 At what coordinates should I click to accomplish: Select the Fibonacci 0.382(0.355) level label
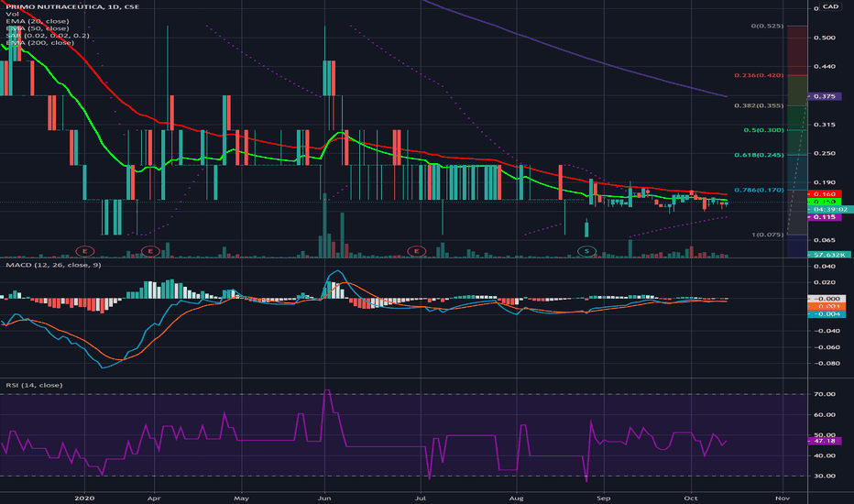(x=759, y=105)
